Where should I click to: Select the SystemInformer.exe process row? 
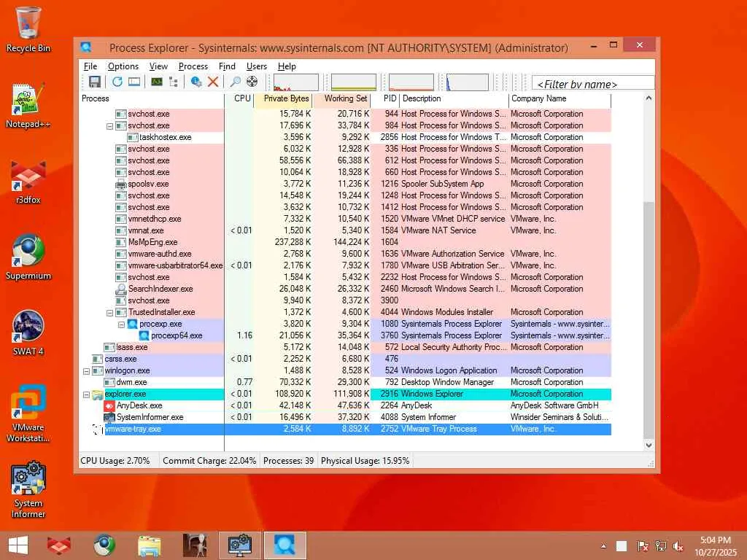click(345, 417)
